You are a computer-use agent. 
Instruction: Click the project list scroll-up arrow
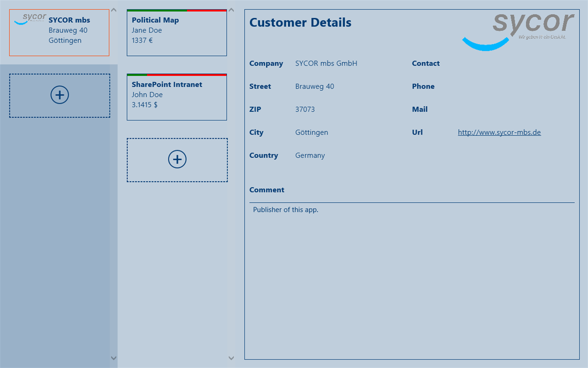click(231, 10)
